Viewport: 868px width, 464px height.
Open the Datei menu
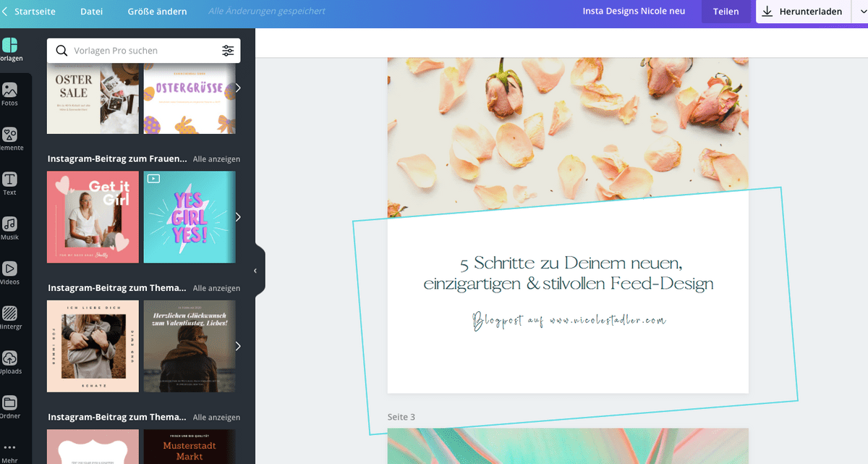pyautogui.click(x=91, y=12)
